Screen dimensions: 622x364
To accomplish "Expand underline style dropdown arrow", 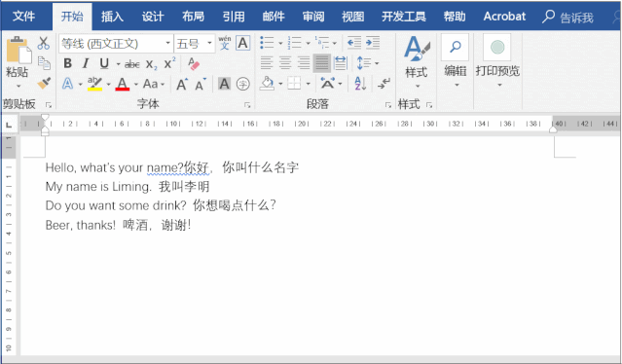I will [x=118, y=64].
